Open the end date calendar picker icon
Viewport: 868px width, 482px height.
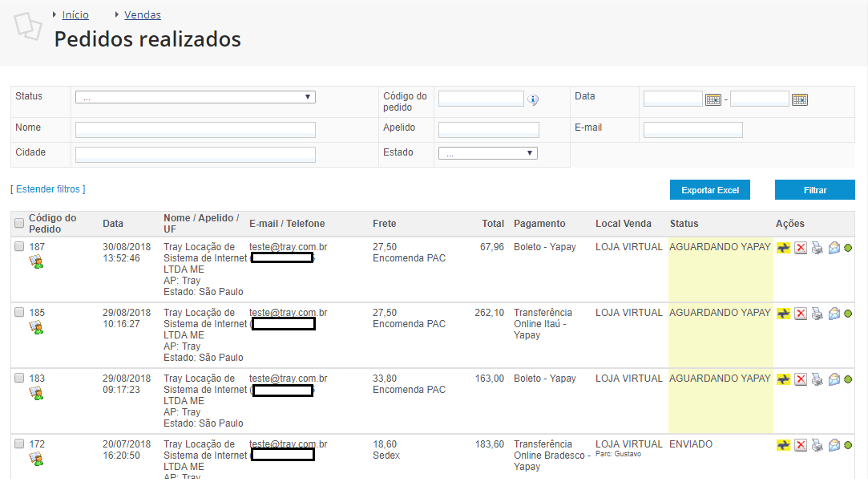pyautogui.click(x=799, y=99)
